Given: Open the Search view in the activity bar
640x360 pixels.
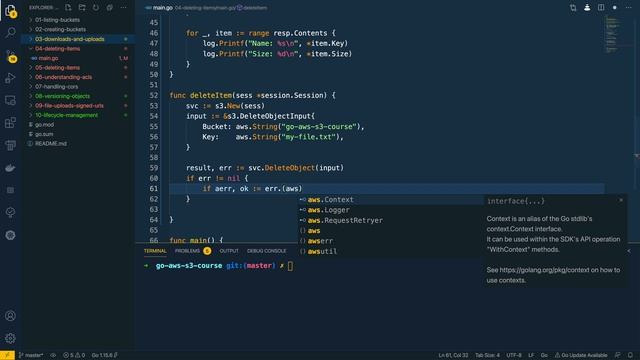Looking at the screenshot, I should [10, 32].
